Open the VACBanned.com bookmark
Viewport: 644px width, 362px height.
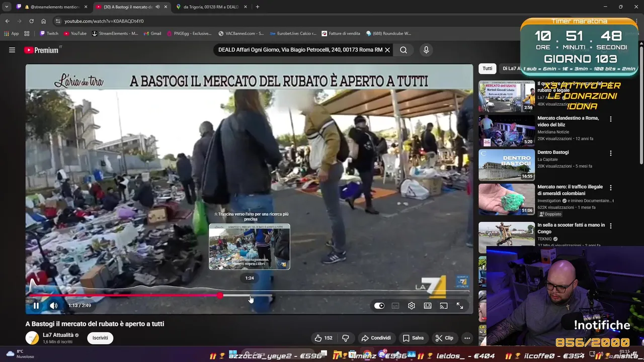click(x=240, y=34)
